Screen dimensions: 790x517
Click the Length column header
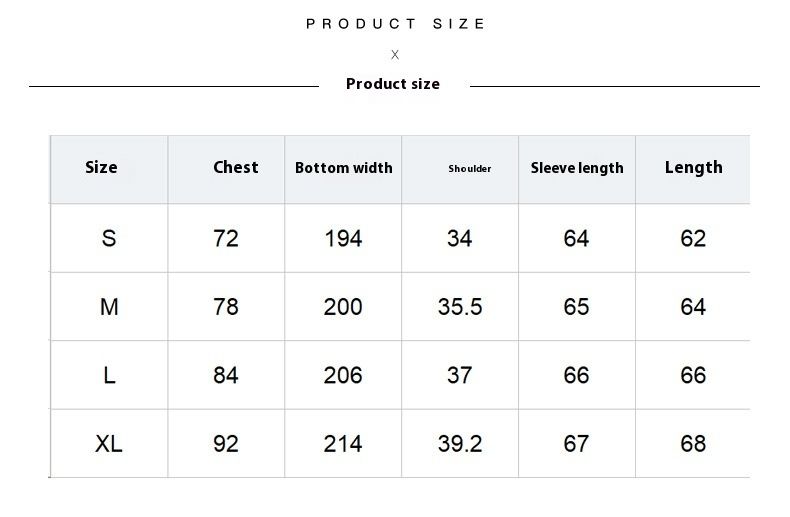[x=693, y=167]
